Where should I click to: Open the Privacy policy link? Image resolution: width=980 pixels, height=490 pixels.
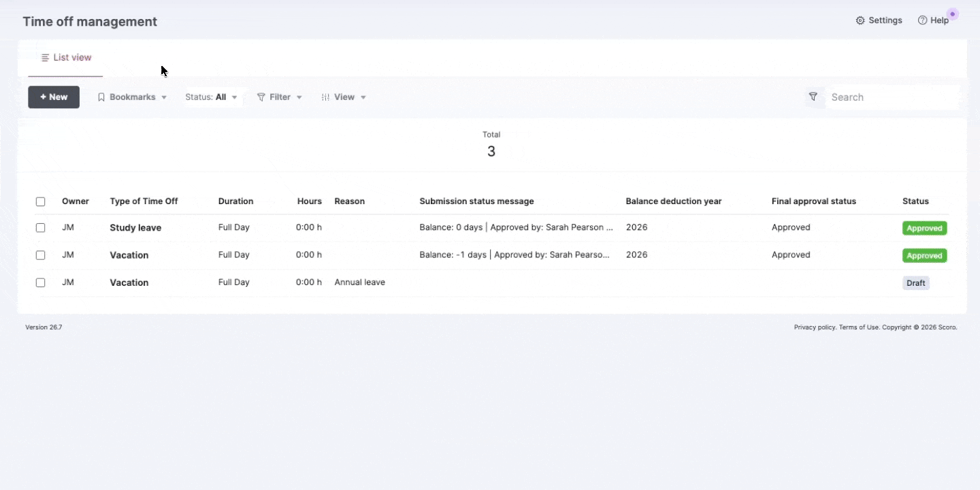point(815,327)
